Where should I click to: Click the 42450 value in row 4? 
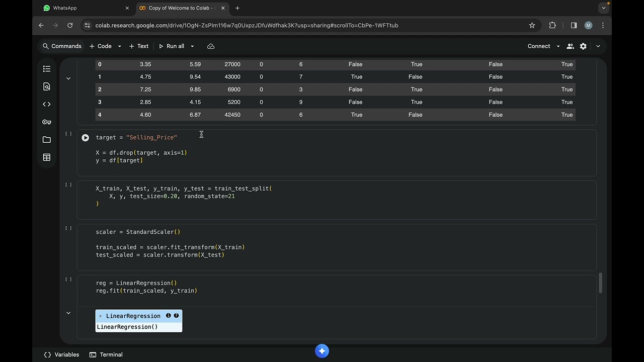point(232,115)
